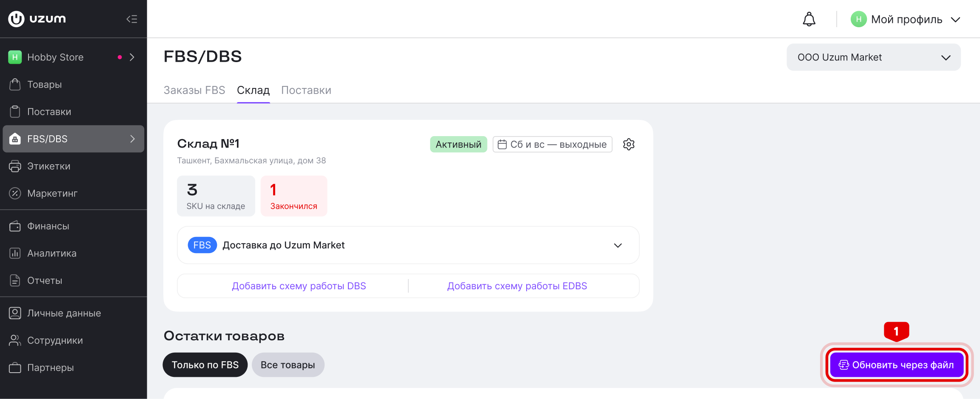This screenshot has height=399, width=980.
Task: Click the Маркетинг percent icon
Action: point(15,193)
